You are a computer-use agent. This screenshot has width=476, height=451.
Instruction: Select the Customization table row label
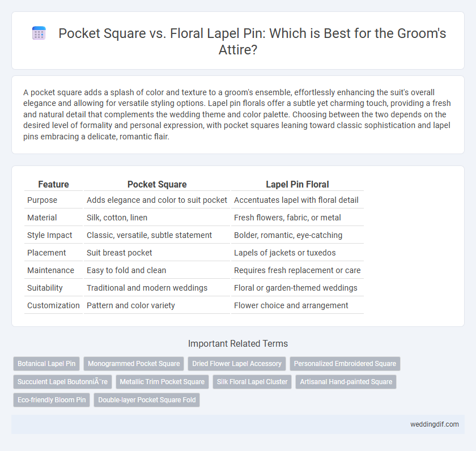[x=53, y=305]
